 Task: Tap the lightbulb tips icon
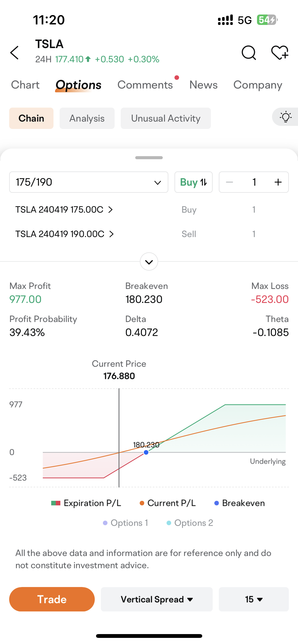286,117
